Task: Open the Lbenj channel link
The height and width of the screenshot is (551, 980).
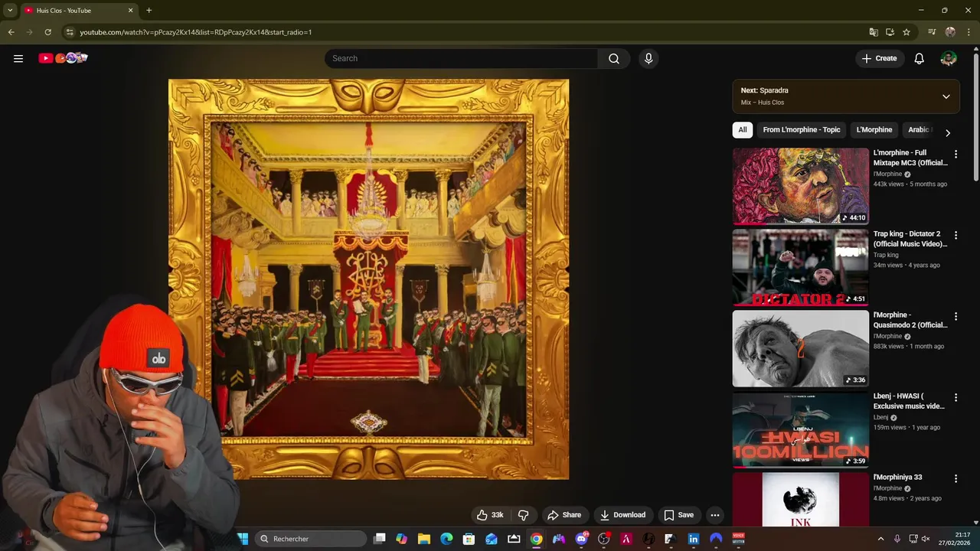Action: coord(880,418)
